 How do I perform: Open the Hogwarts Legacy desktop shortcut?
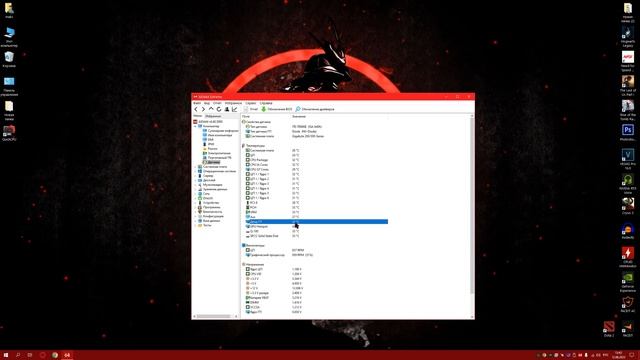(x=628, y=37)
